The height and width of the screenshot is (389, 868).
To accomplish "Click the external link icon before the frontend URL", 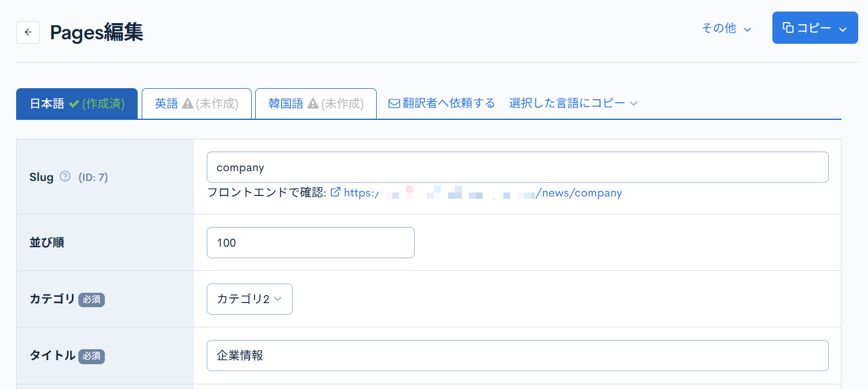I will (x=336, y=192).
